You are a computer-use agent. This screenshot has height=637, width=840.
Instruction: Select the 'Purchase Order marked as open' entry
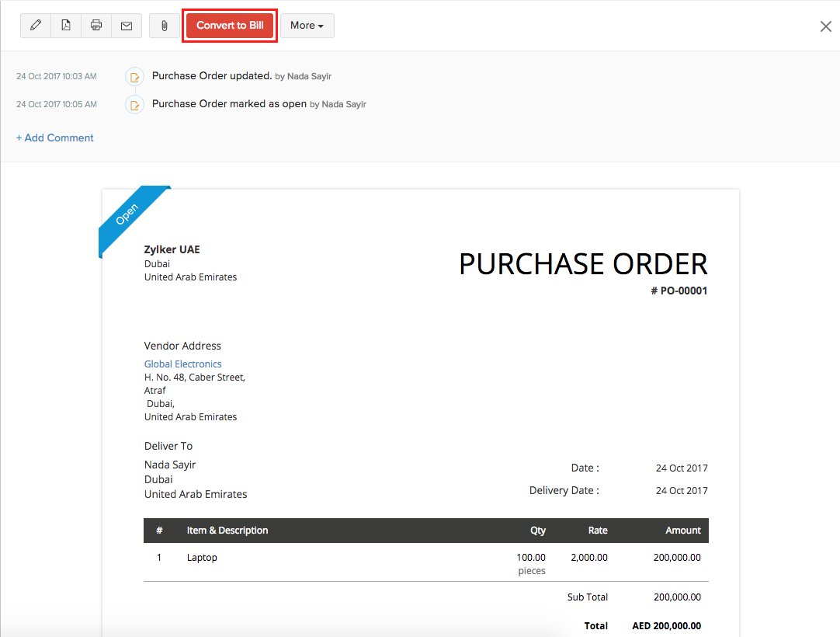coord(229,103)
